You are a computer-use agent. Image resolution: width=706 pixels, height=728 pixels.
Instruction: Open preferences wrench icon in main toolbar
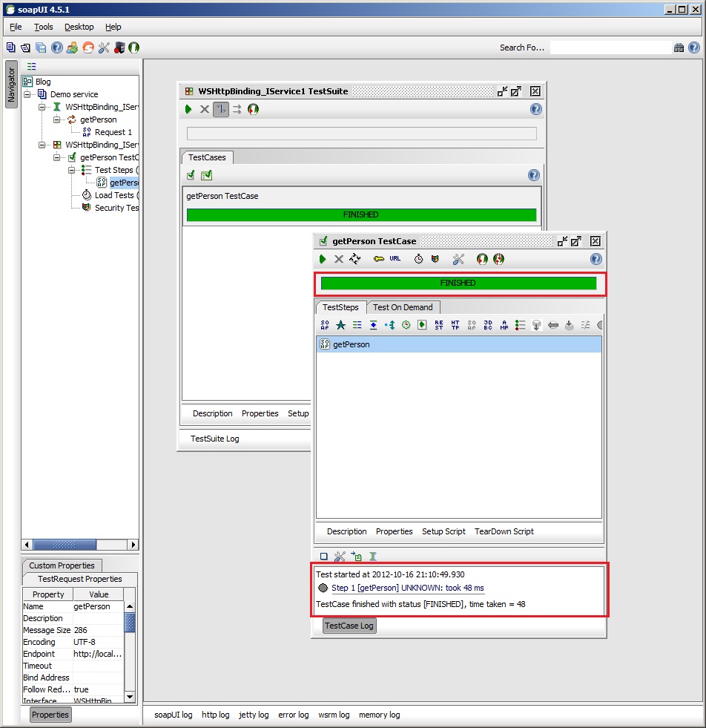(x=103, y=47)
